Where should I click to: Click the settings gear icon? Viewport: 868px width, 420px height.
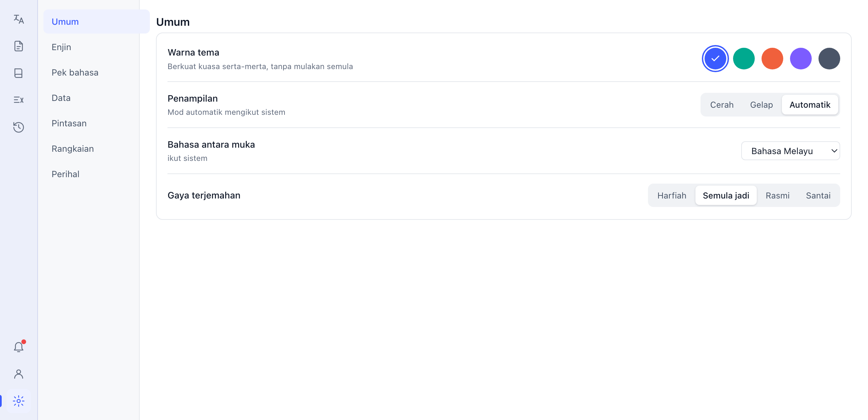pyautogui.click(x=19, y=401)
